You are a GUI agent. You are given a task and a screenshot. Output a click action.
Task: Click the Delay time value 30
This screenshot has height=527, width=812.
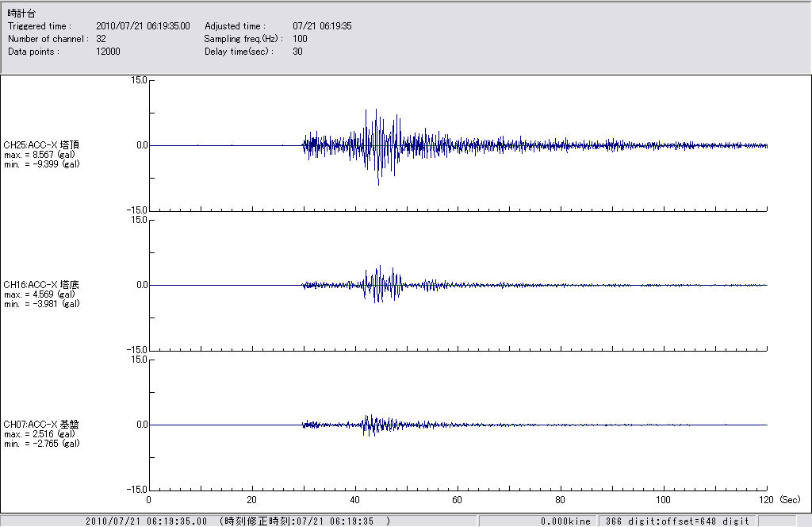tap(297, 52)
